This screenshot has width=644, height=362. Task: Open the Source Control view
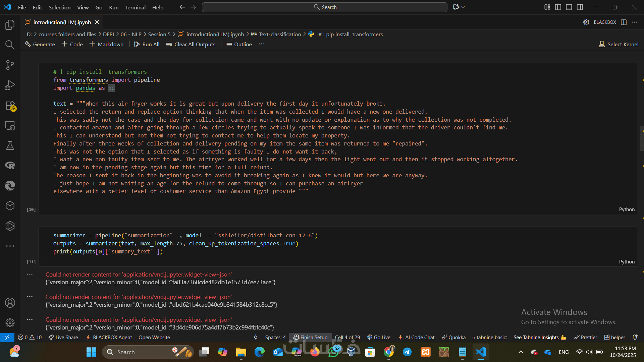10,65
